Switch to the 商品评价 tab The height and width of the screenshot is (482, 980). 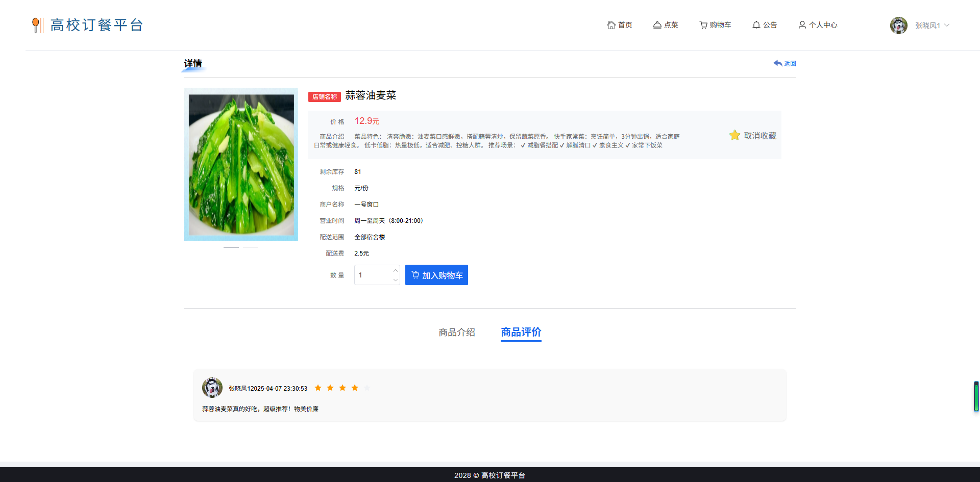pyautogui.click(x=521, y=332)
